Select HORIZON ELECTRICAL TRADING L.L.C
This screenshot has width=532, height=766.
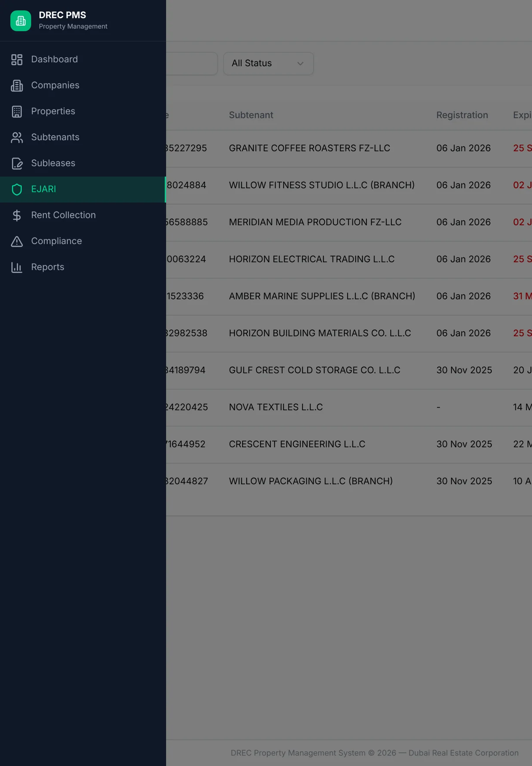(x=312, y=259)
